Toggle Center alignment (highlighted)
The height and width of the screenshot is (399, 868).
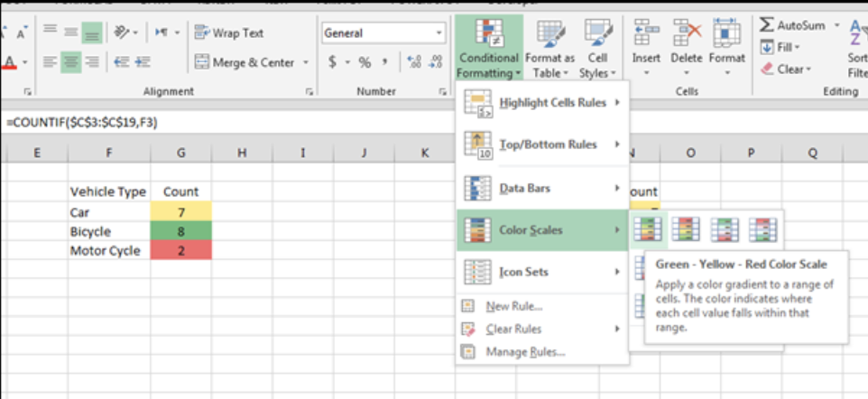[x=71, y=62]
